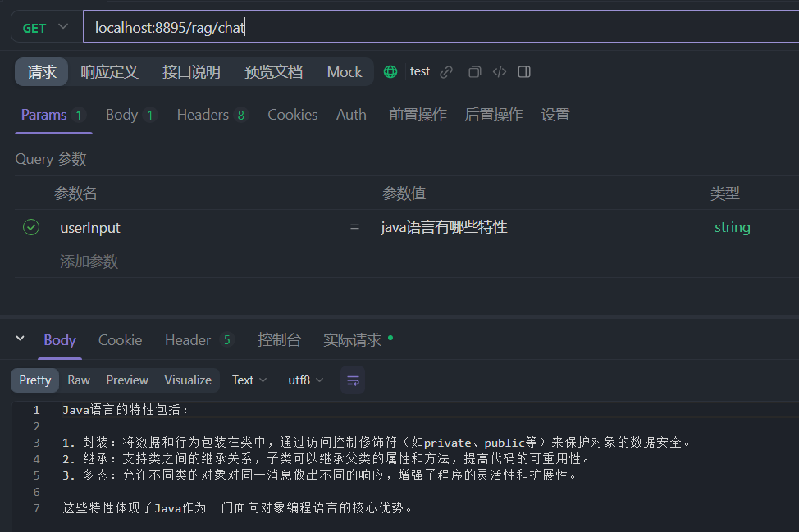
Task: Open the Text format dropdown
Action: click(x=249, y=380)
